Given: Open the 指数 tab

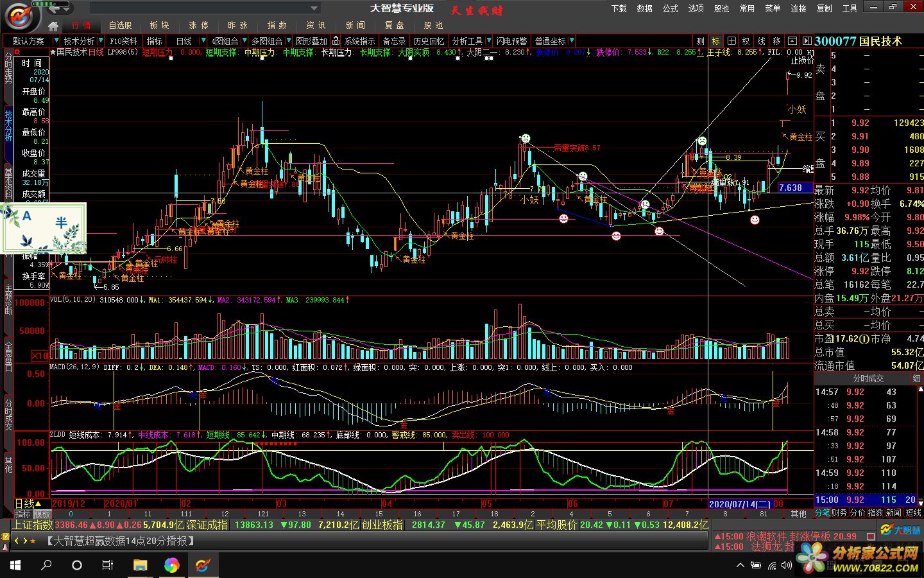Looking at the screenshot, I should [x=277, y=26].
